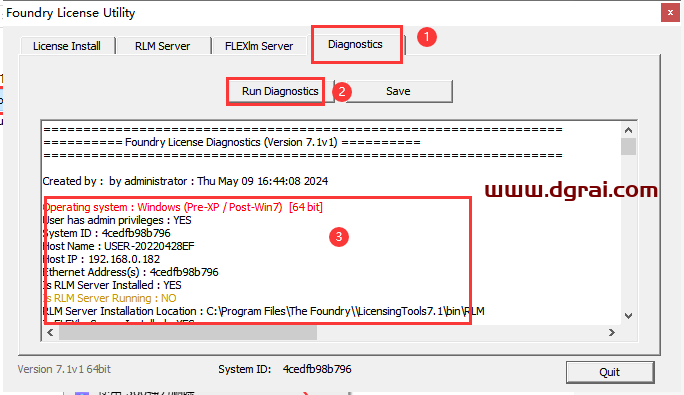Viewport: 684px width, 395px height.
Task: Click the RLM Server Installation Location line
Action: tap(263, 311)
